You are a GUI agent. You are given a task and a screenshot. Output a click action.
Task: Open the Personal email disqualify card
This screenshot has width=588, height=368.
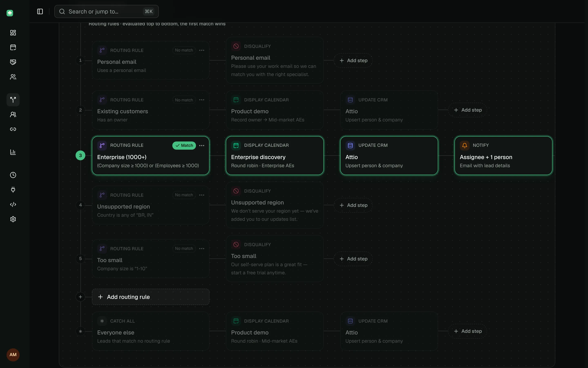275,60
